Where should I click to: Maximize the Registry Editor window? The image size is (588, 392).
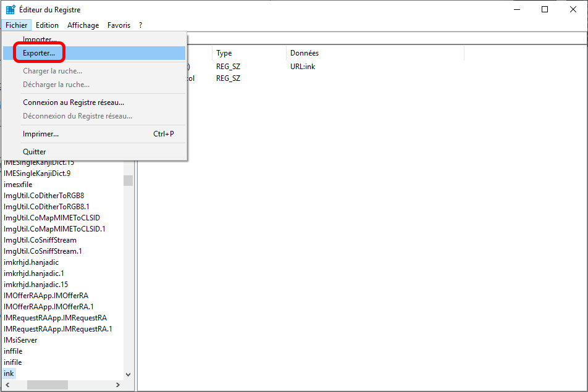(x=544, y=10)
